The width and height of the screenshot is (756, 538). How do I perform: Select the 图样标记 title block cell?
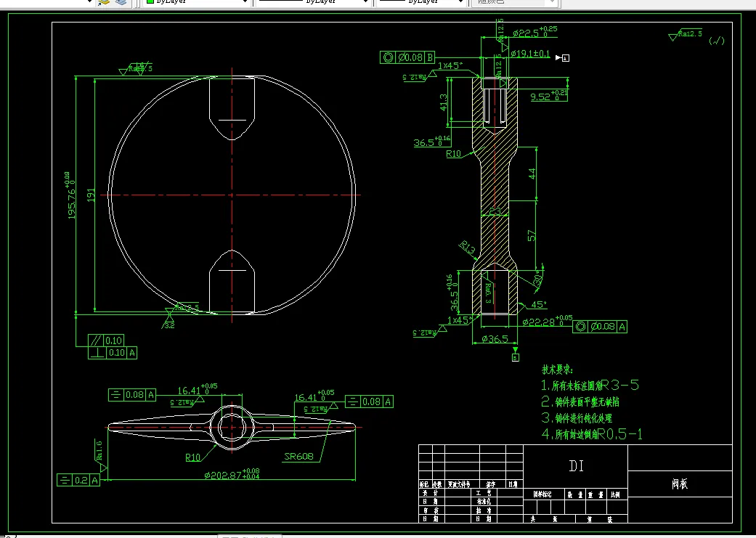(542, 494)
